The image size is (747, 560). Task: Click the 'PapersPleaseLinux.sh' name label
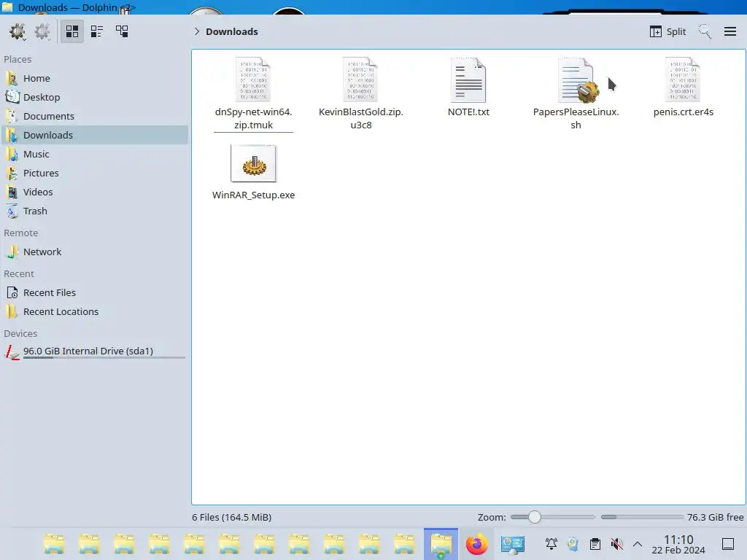(x=576, y=119)
